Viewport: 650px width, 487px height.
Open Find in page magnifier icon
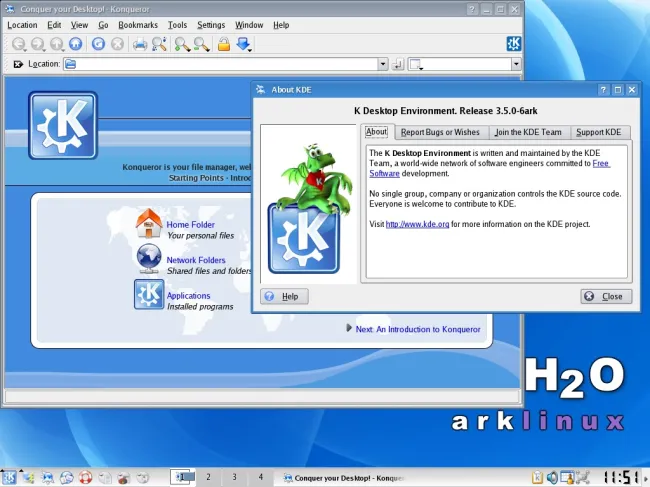pyautogui.click(x=159, y=44)
